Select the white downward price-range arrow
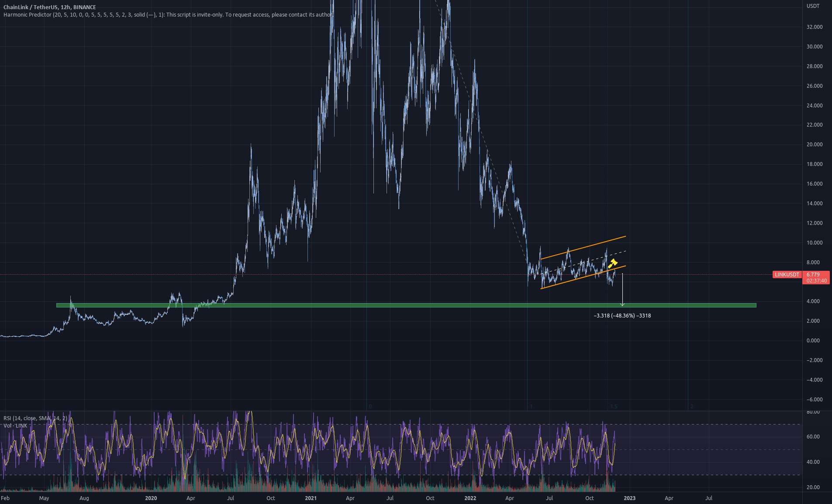Image resolution: width=832 pixels, height=504 pixels. pyautogui.click(x=622, y=290)
